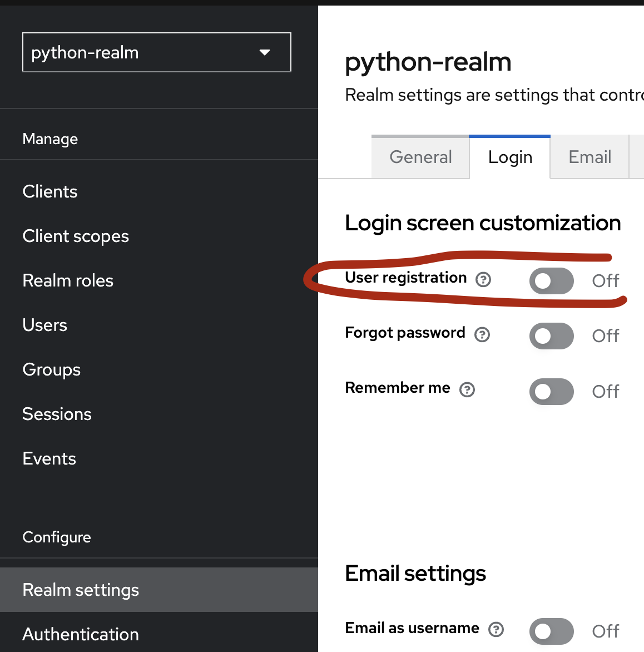The image size is (644, 652).
Task: Click the Off label beside Remember me
Action: click(x=605, y=392)
